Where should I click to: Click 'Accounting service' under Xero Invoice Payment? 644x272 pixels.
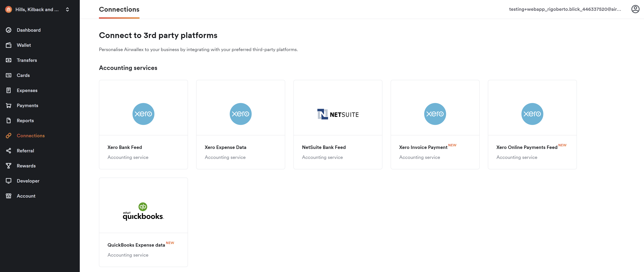coord(420,157)
